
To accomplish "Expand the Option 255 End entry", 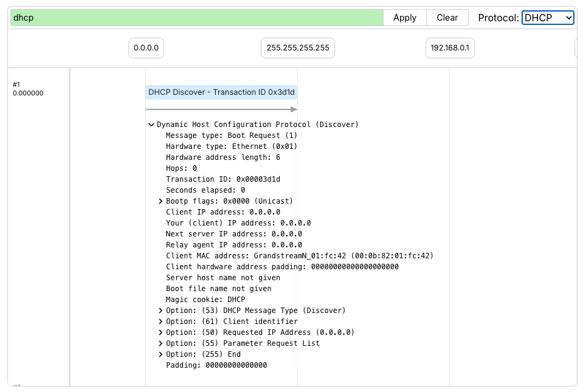I will 160,354.
